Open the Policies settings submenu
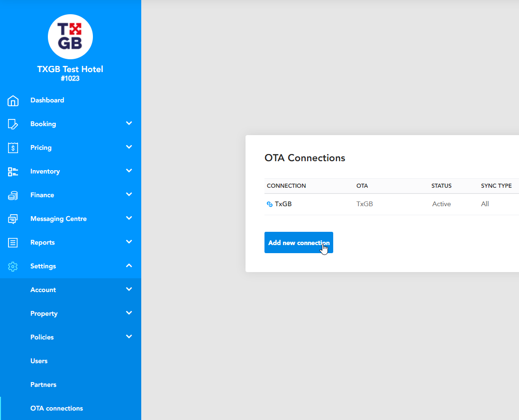This screenshot has width=519, height=420. [x=71, y=337]
